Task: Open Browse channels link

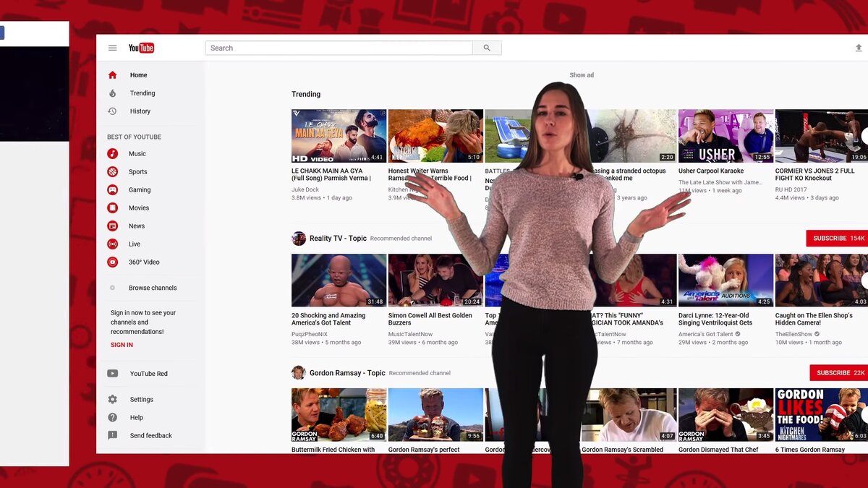Action: coord(153,288)
